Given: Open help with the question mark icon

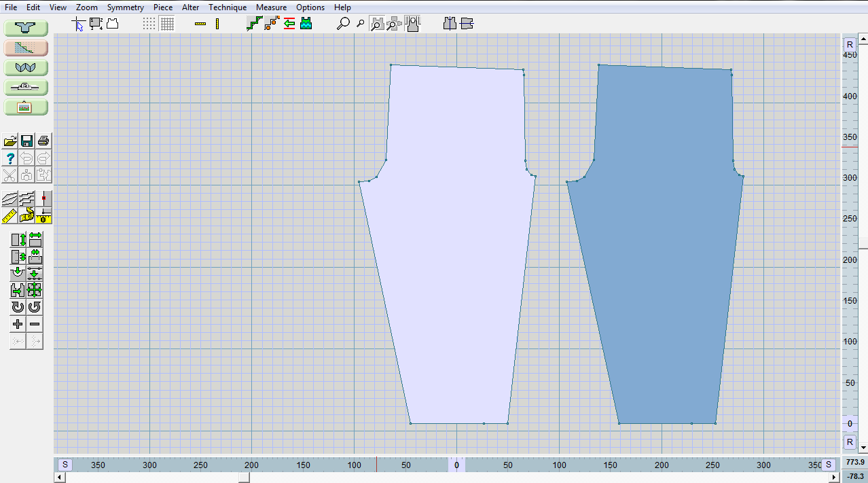Looking at the screenshot, I should pos(10,158).
